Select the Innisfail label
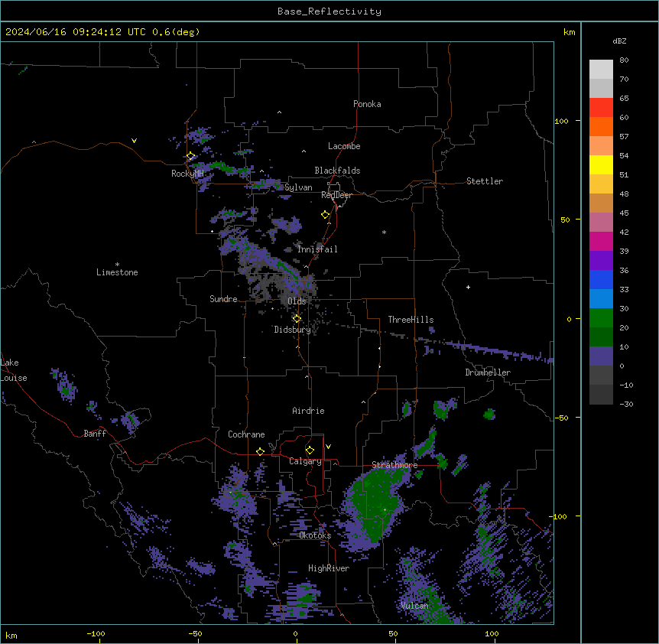 tap(317, 249)
